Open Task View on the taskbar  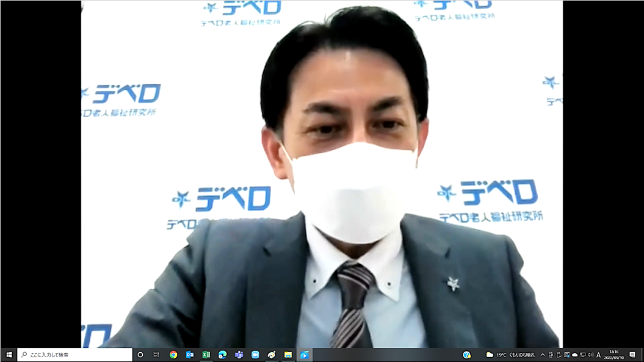(x=156, y=355)
